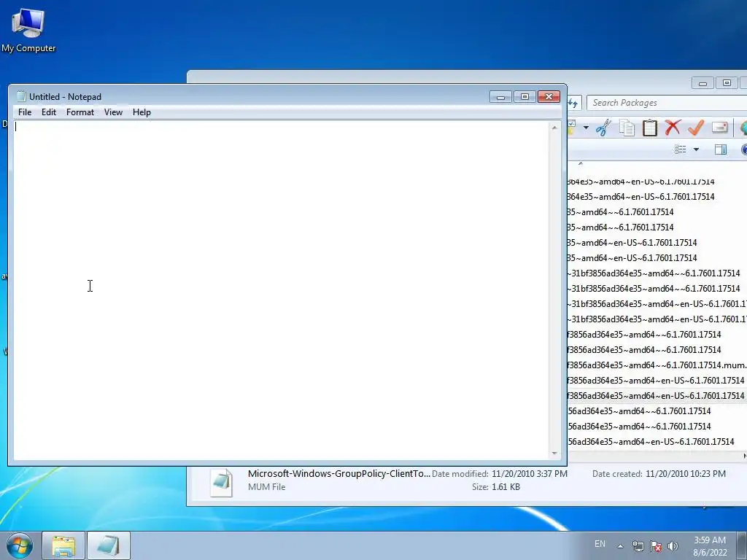Open the Windows Start button
The image size is (747, 560).
[19, 545]
